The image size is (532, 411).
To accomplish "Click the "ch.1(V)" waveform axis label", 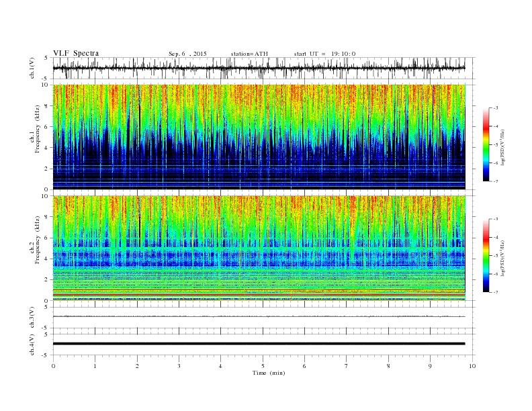I will pyautogui.click(x=32, y=68).
